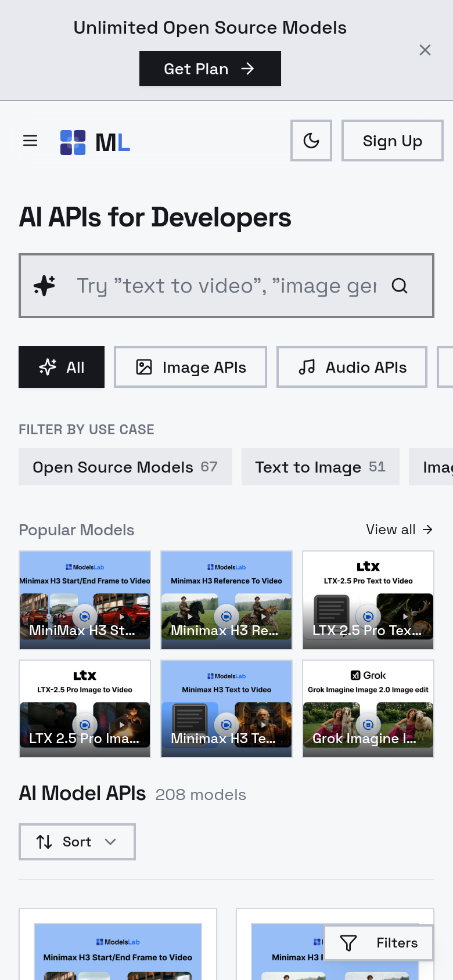Open the Filters button

point(379,943)
